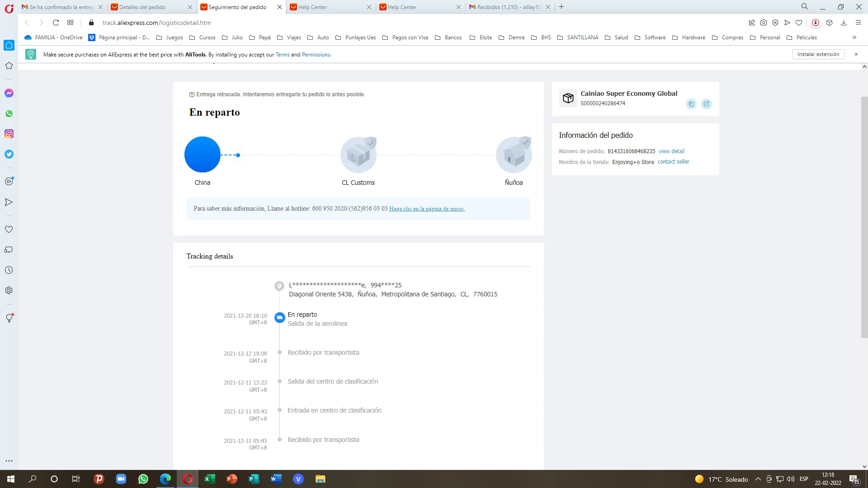This screenshot has width=868, height=488.
Task: Open Instagram in Opera sidebar
Action: point(9,134)
